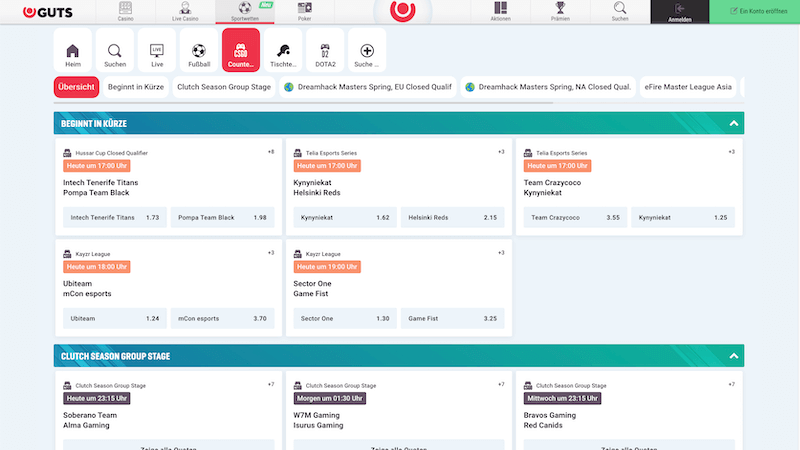Select the DOTA2 sport tile
800x450 pixels.
(x=325, y=50)
